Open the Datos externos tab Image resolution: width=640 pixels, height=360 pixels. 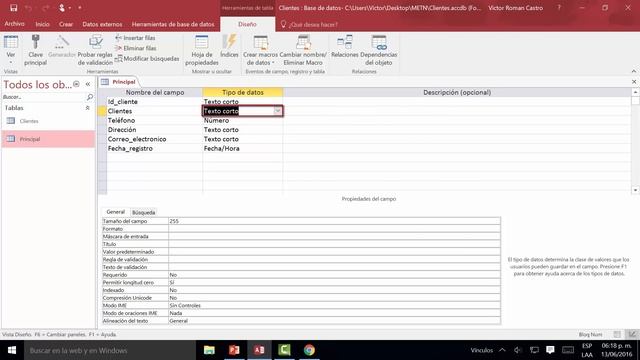(x=102, y=24)
